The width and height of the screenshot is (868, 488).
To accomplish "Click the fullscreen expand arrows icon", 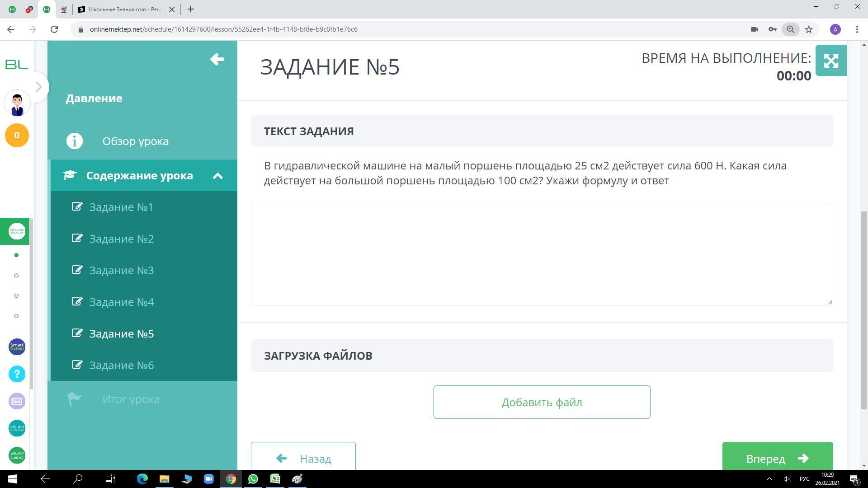I will coord(830,61).
